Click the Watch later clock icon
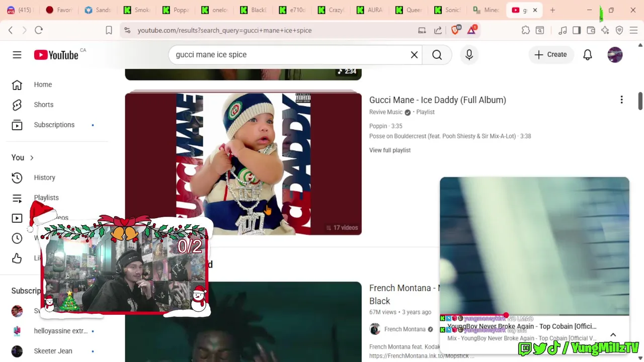The image size is (644, 362). coord(17,238)
